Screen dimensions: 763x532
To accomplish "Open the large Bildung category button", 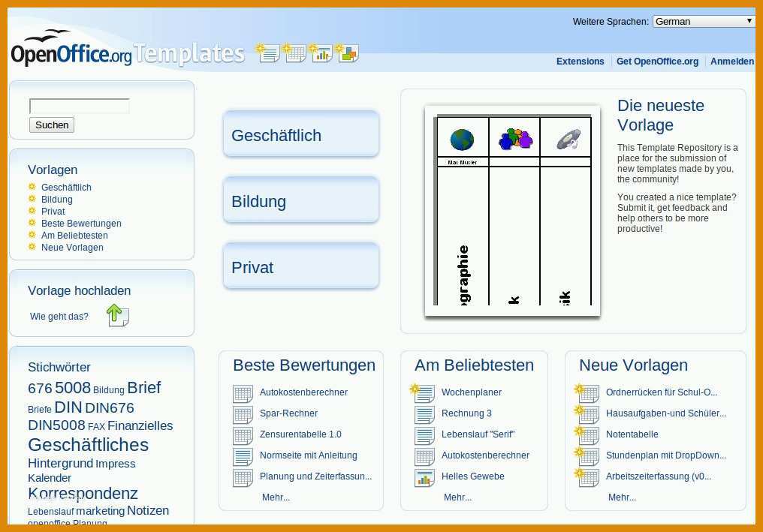I will [x=300, y=200].
